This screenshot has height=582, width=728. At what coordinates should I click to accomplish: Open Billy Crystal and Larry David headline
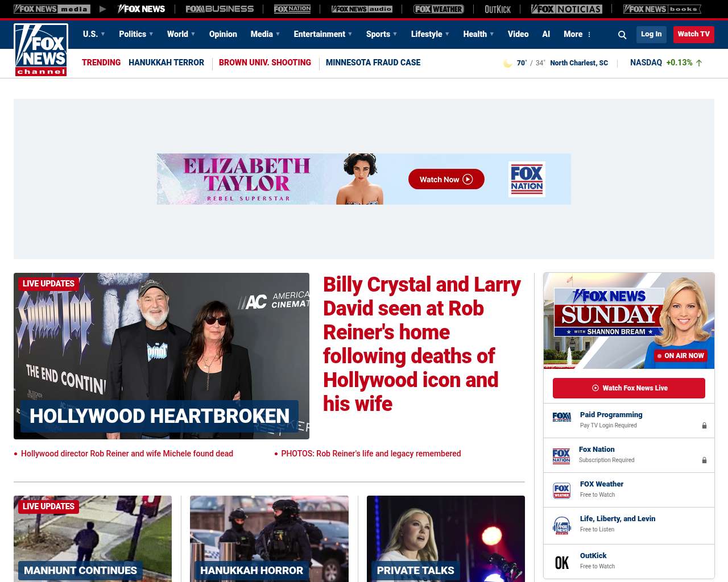(422, 344)
